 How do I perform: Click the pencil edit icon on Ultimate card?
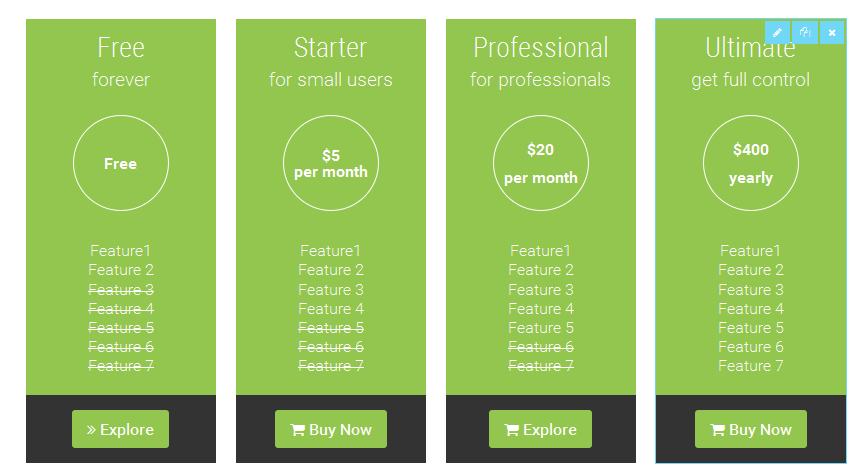[777, 32]
